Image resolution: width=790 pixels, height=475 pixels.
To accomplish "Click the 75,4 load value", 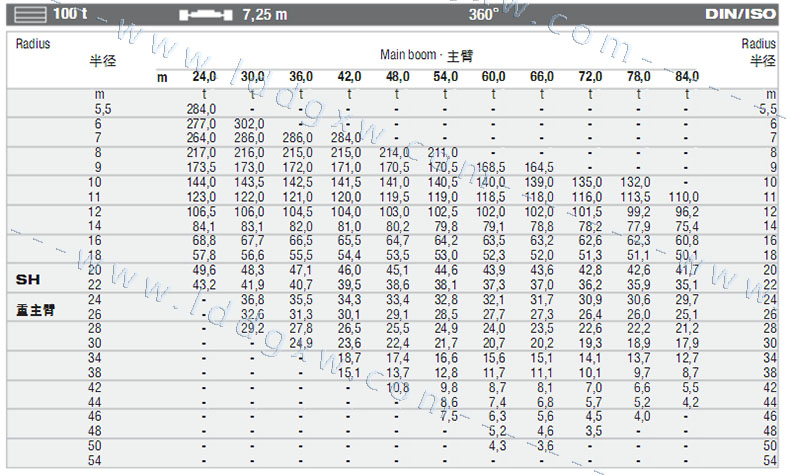I will [687, 227].
